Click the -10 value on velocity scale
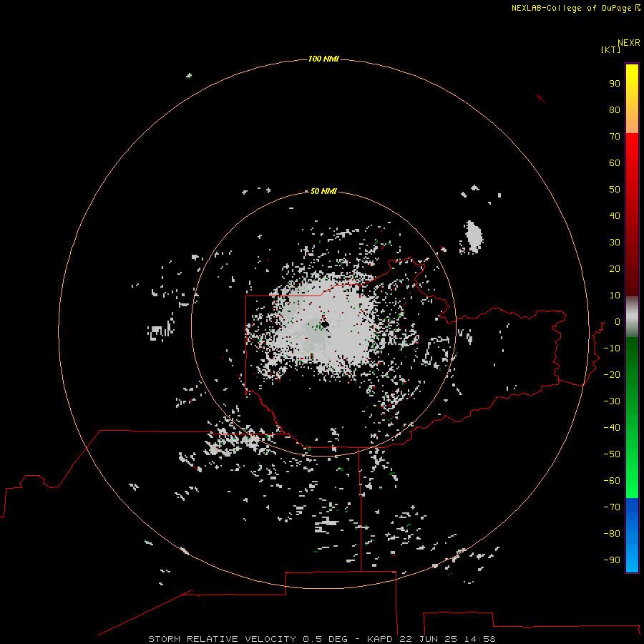The width and height of the screenshot is (644, 644). click(x=612, y=348)
